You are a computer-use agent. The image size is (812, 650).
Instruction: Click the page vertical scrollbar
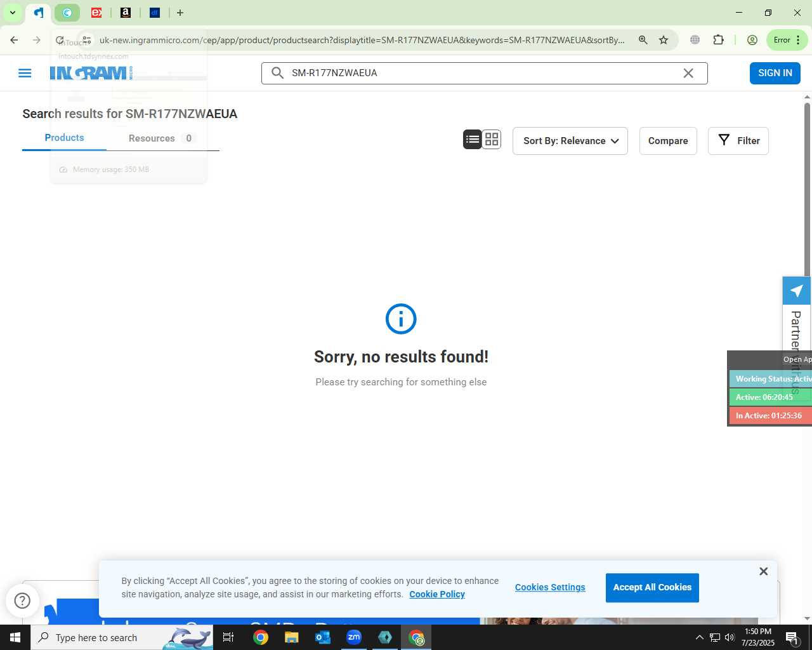point(807,188)
